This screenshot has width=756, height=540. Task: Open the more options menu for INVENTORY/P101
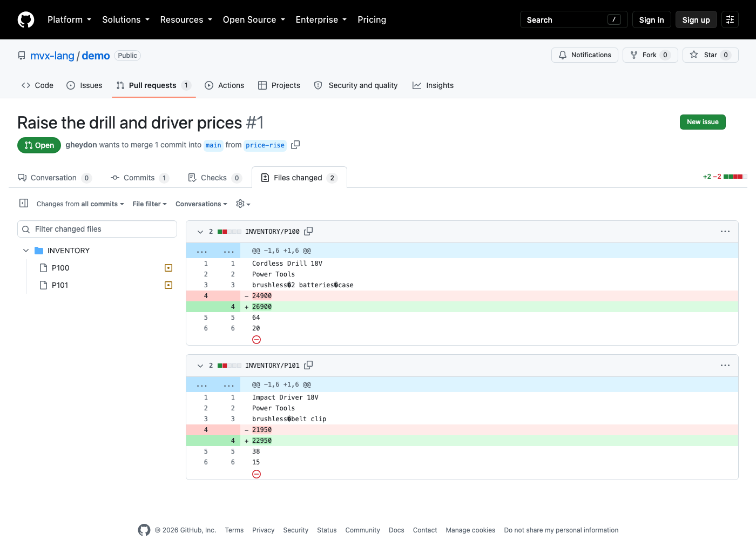(725, 365)
